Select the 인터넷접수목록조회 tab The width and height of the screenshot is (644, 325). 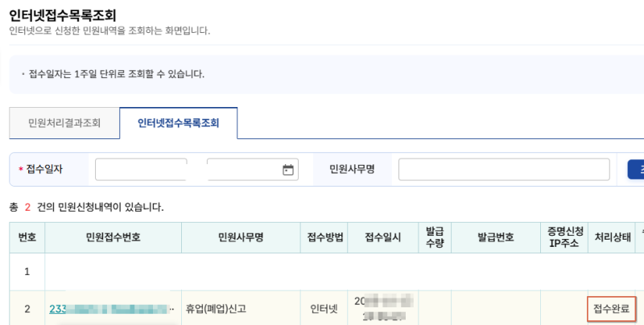tap(178, 123)
